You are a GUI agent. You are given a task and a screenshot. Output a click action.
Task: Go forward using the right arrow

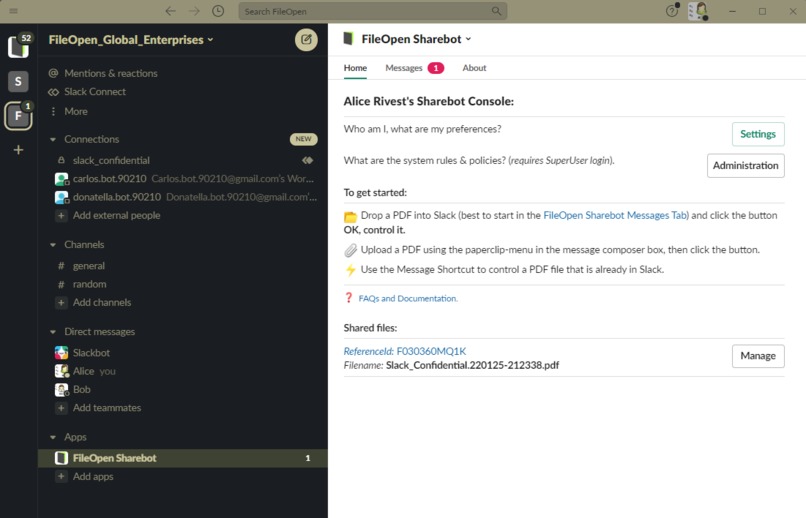[194, 11]
